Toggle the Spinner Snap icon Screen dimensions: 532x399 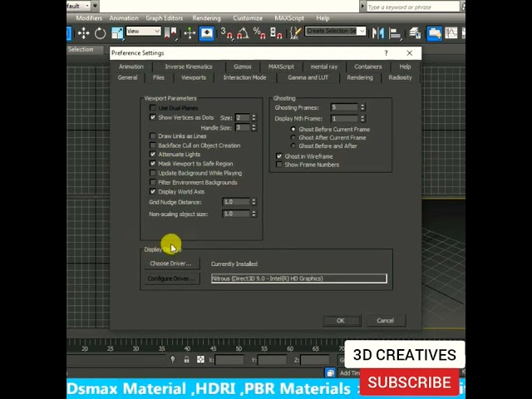(x=275, y=33)
